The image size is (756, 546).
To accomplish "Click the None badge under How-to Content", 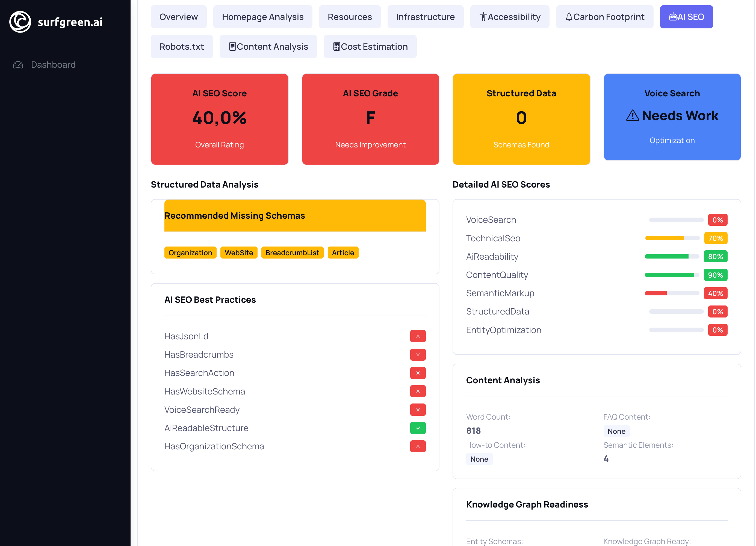I will coord(479,459).
